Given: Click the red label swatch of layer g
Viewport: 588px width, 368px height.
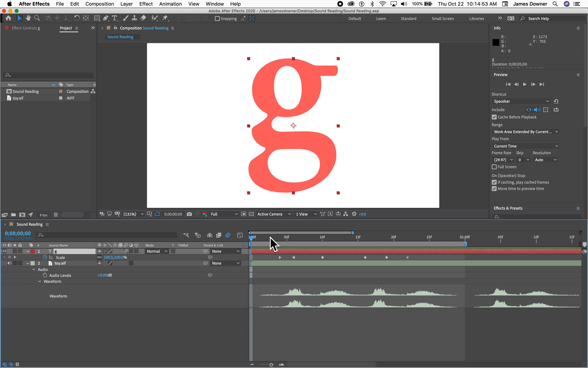Looking at the screenshot, I should pos(32,251).
